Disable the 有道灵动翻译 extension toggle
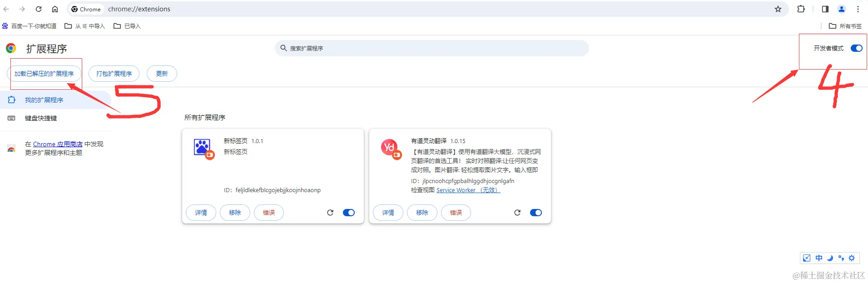 tap(536, 213)
